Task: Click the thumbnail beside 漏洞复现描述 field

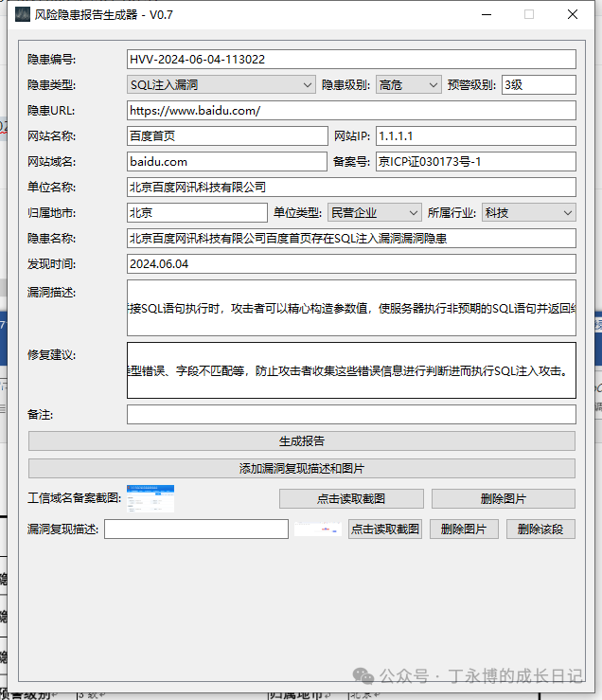Action: (318, 529)
